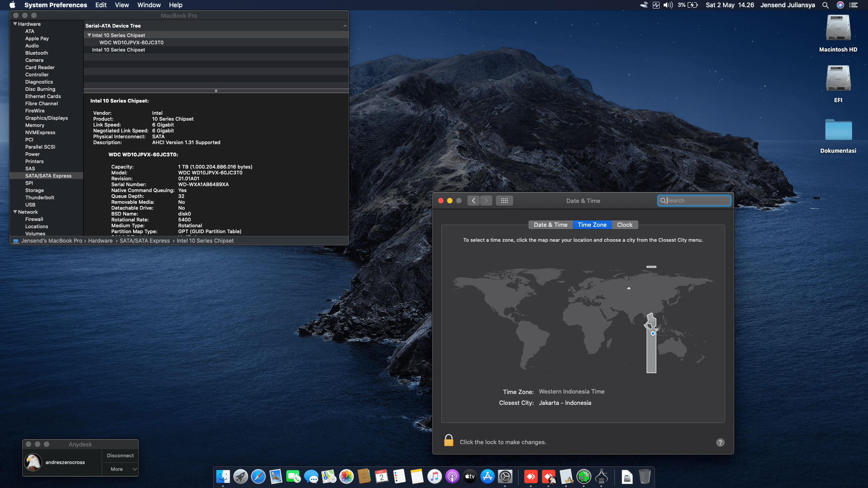Open the View menu

coord(122,5)
